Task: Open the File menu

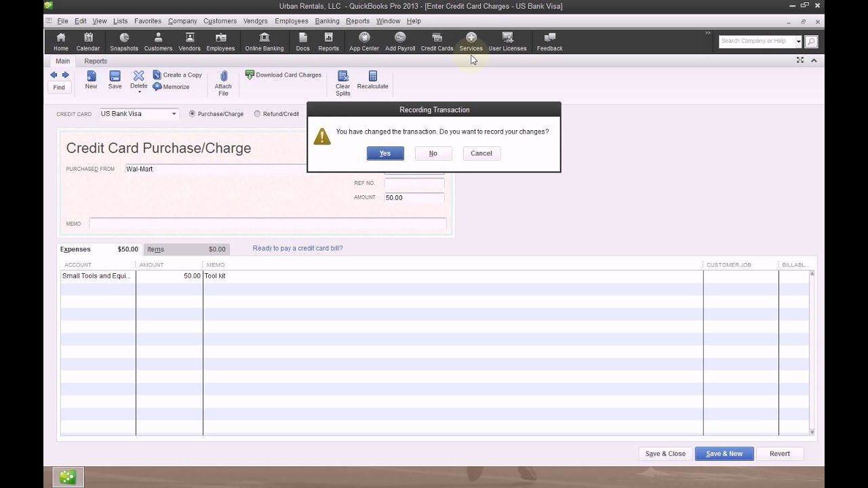Action: [62, 21]
